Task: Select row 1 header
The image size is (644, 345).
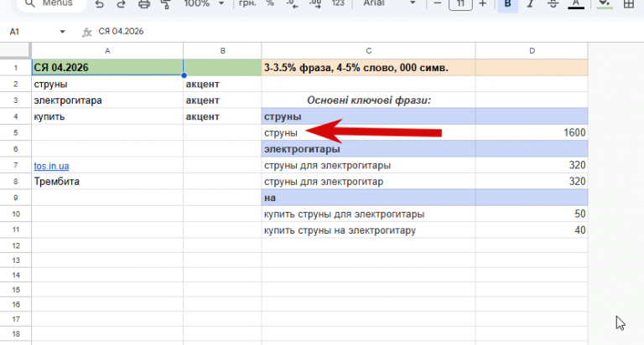Action: coord(16,68)
